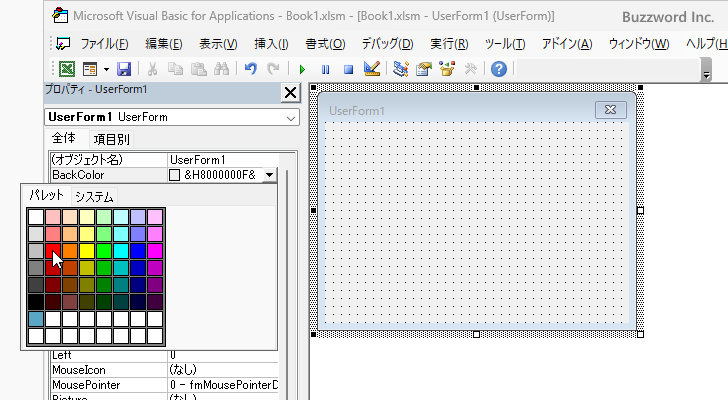Open the ウィンドウ(W) menu
This screenshot has height=400, width=728.
point(639,44)
